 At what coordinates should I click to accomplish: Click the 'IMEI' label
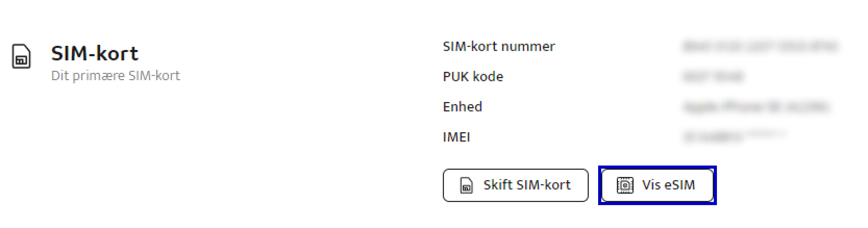point(456,137)
